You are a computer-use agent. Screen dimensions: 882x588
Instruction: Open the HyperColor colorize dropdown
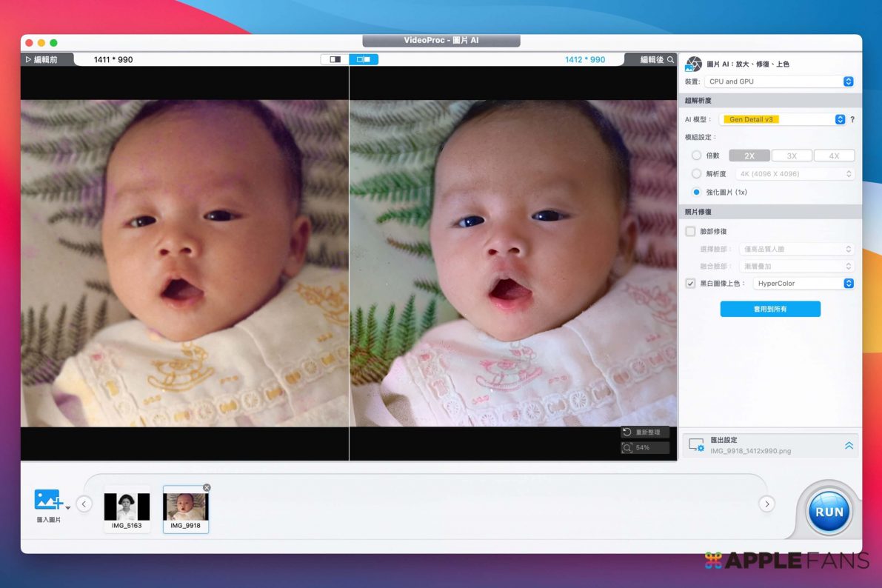[804, 284]
